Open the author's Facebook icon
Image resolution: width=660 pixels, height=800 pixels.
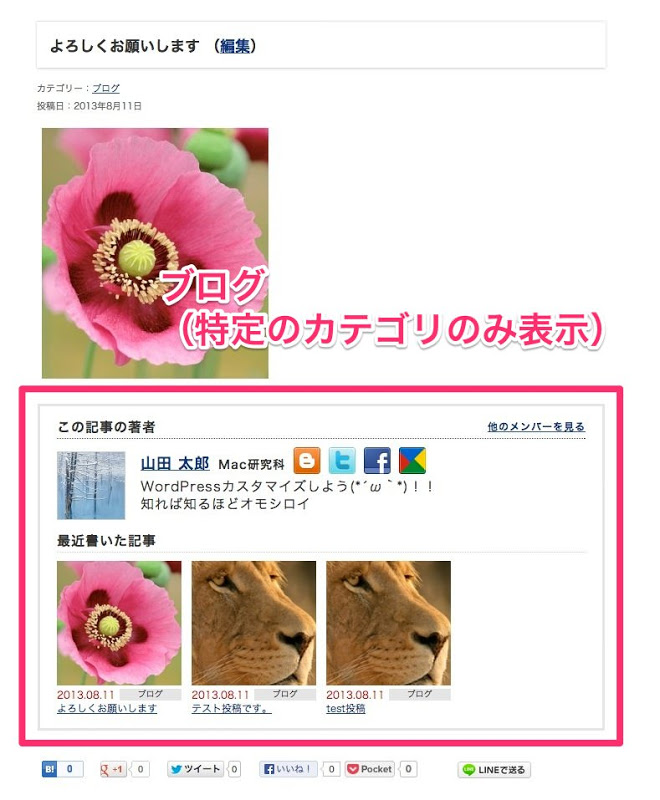(377, 461)
